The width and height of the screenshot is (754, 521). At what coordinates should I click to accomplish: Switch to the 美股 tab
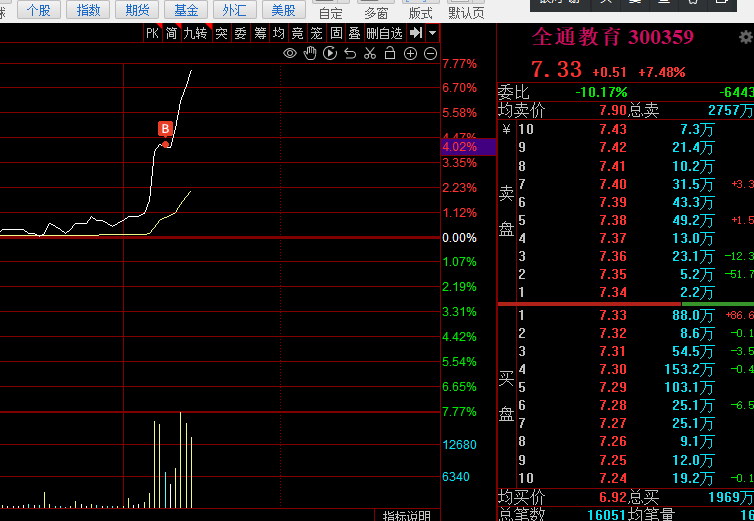click(283, 10)
